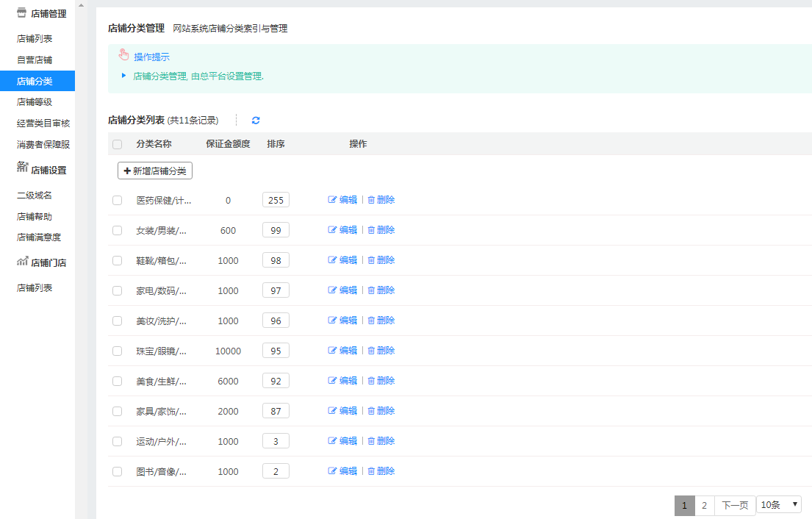This screenshot has width=812, height=519.
Task: Collapse the 操作提示 tip arrow
Action: coord(123,75)
